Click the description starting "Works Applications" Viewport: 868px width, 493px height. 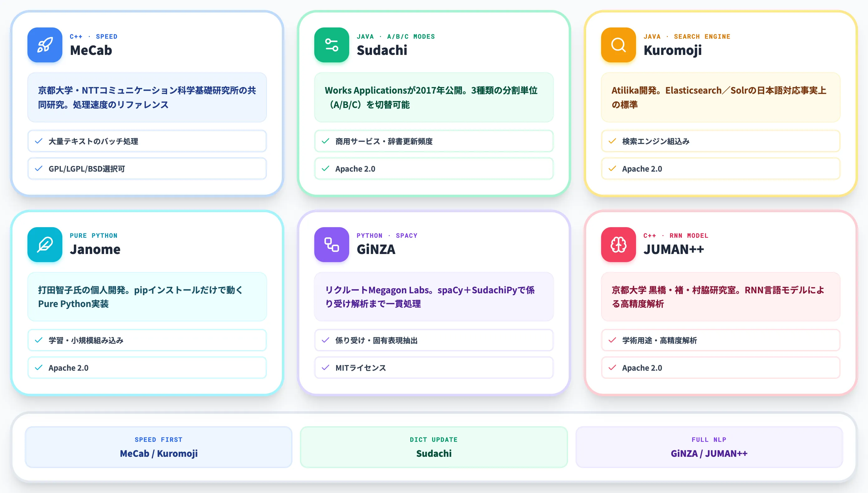tap(431, 98)
